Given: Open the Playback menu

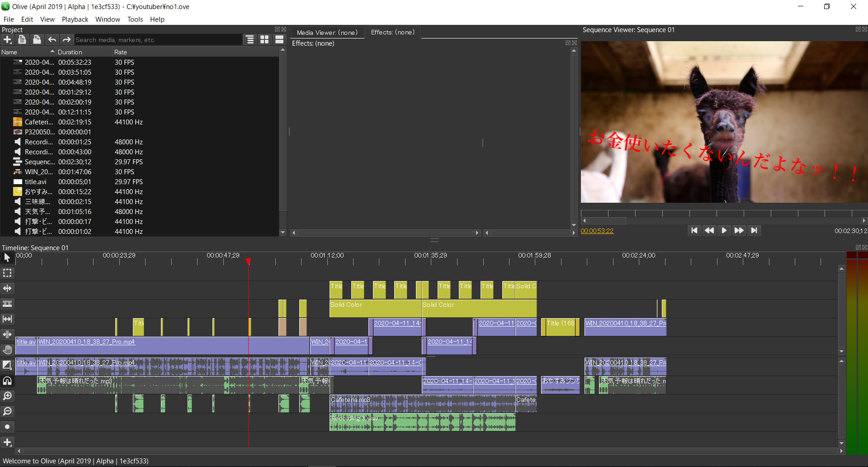Looking at the screenshot, I should coord(75,19).
